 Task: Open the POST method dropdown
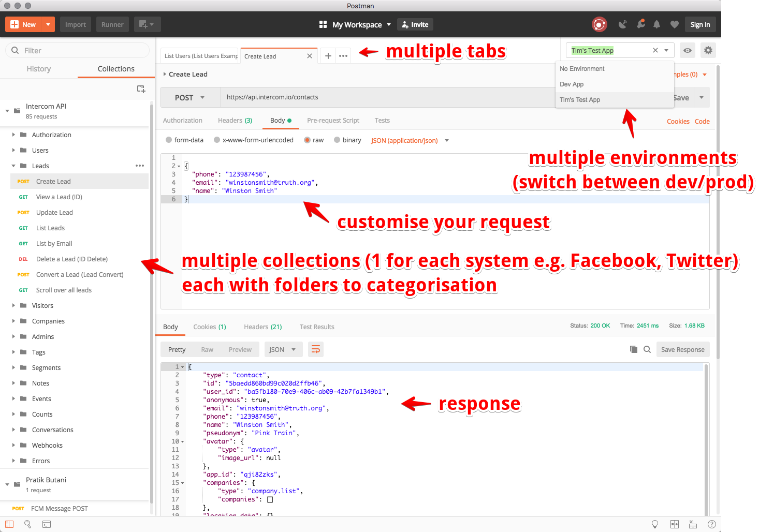pos(190,98)
